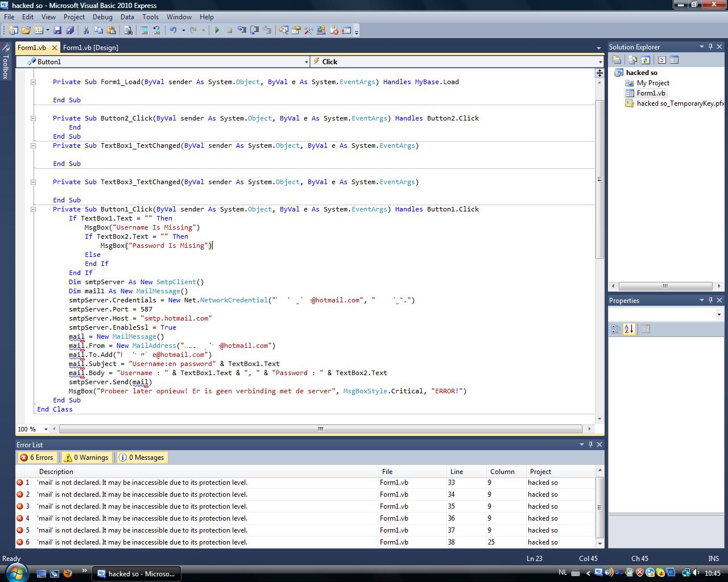Click the Paste clipboard icon
Viewport: 728px width, 582px height.
click(x=111, y=30)
